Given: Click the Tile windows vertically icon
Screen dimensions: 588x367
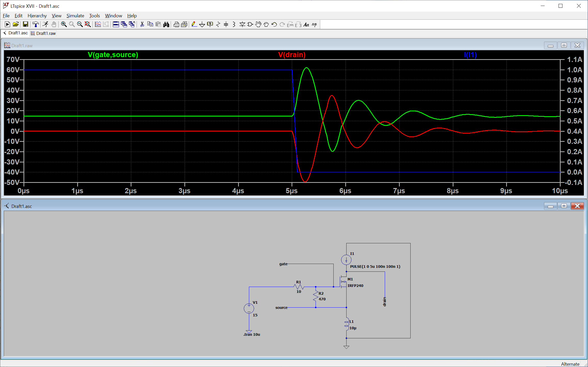Looking at the screenshot, I should 124,25.
